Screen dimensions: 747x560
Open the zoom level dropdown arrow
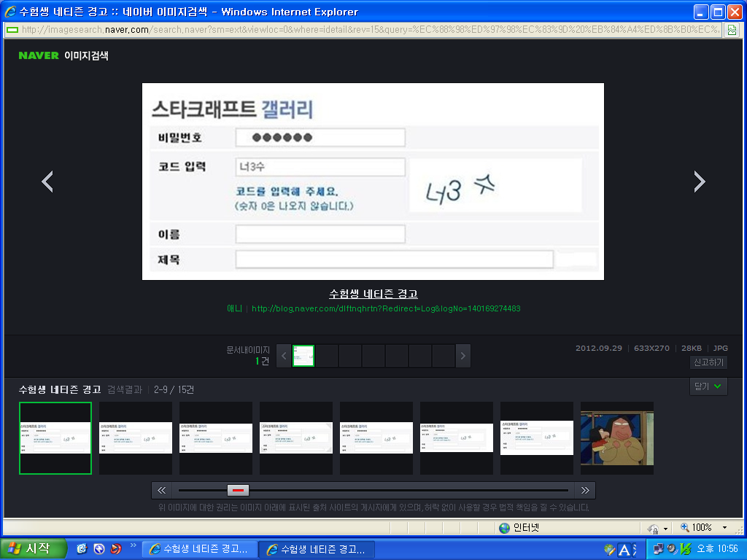(x=724, y=528)
